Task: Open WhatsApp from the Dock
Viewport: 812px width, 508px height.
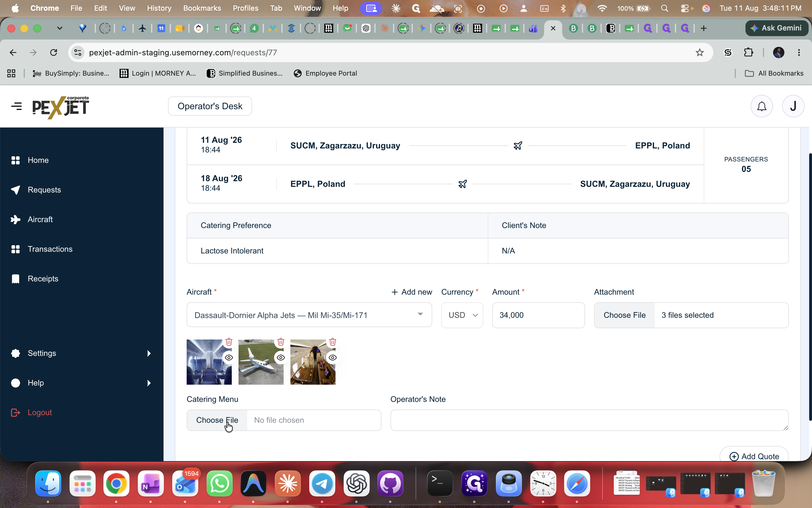Action: click(219, 484)
